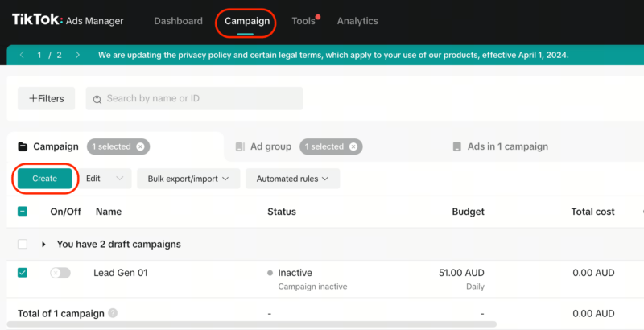Toggle the header select-all checkbox
The width and height of the screenshot is (644, 330).
(x=23, y=212)
